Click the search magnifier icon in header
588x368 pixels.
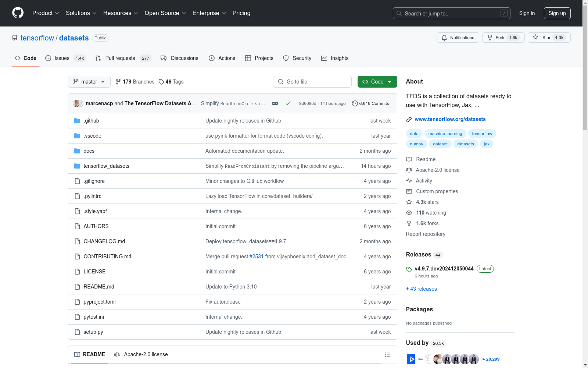coord(399,13)
